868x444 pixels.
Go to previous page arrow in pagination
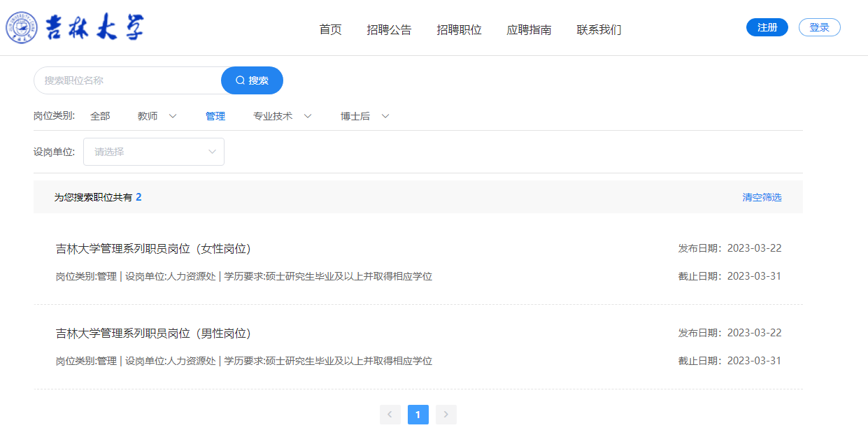[390, 415]
